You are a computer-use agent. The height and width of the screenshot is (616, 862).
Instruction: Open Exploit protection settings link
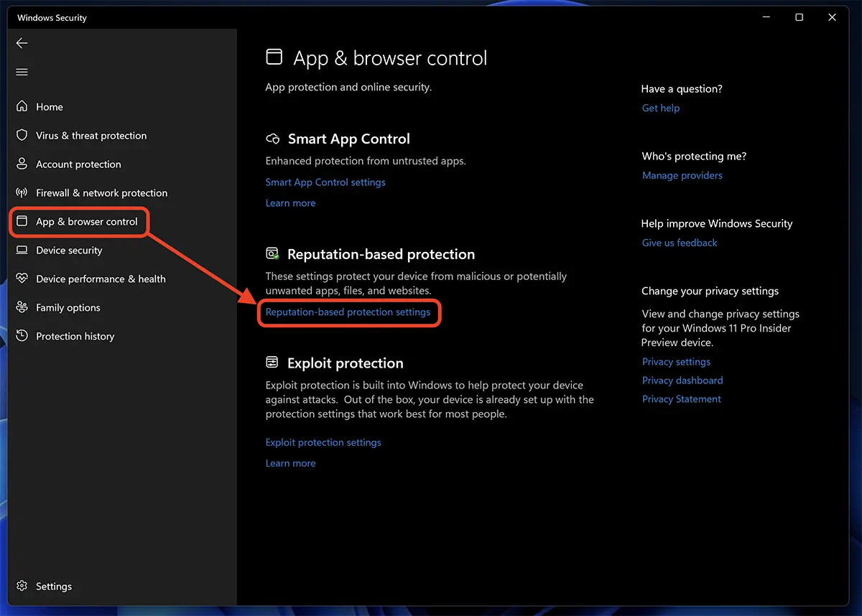323,442
